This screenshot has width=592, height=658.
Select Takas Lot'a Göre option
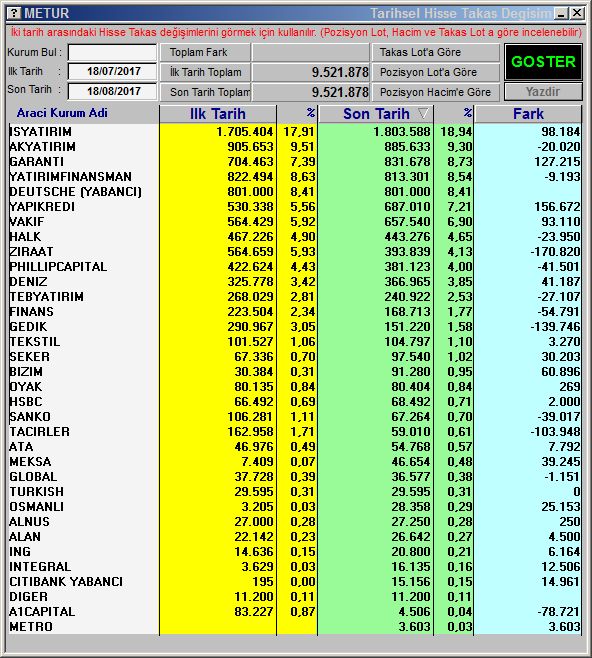[436, 52]
